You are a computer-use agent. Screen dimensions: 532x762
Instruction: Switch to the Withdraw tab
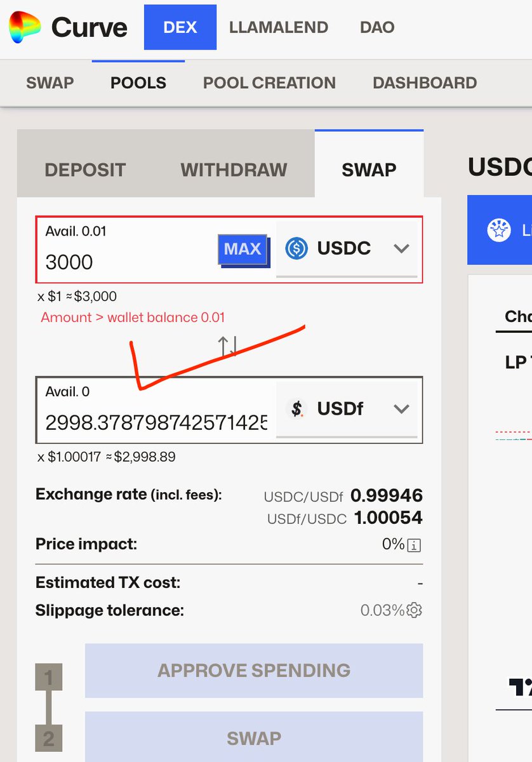click(x=234, y=170)
